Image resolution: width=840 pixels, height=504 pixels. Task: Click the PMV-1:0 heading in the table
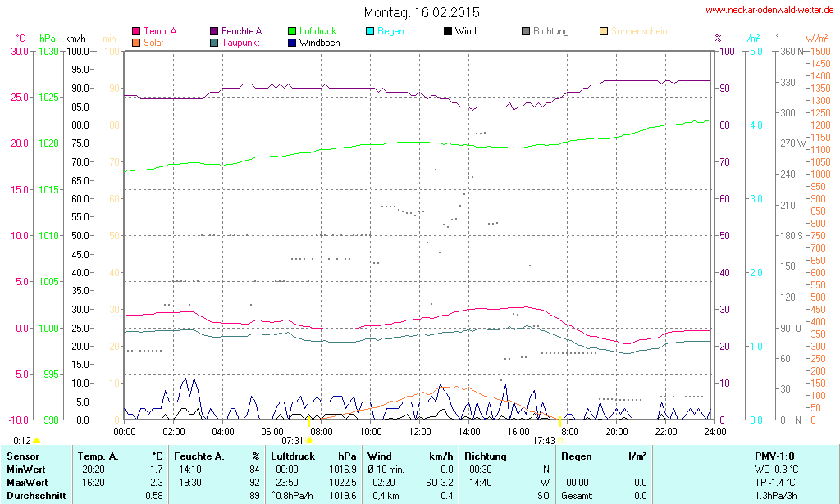[x=774, y=456]
